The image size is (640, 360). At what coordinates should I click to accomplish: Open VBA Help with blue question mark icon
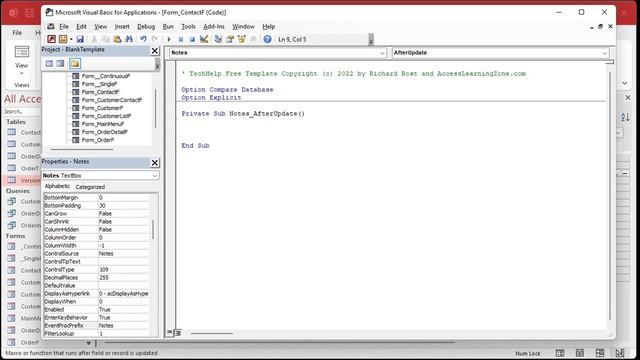coord(267,39)
